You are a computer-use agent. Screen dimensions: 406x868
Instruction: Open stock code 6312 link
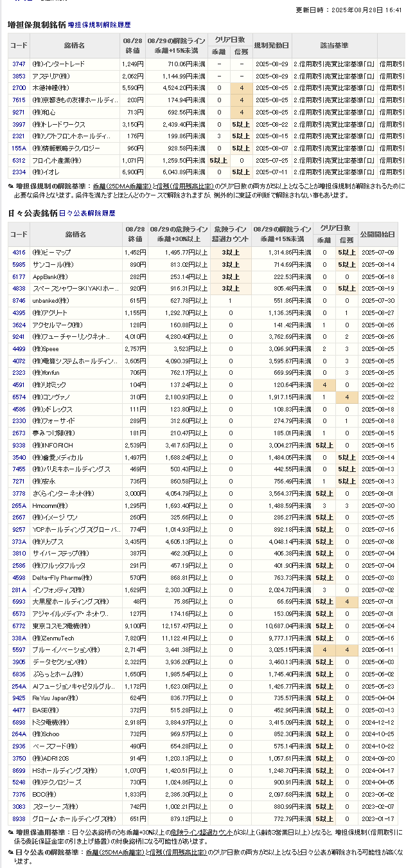19,160
